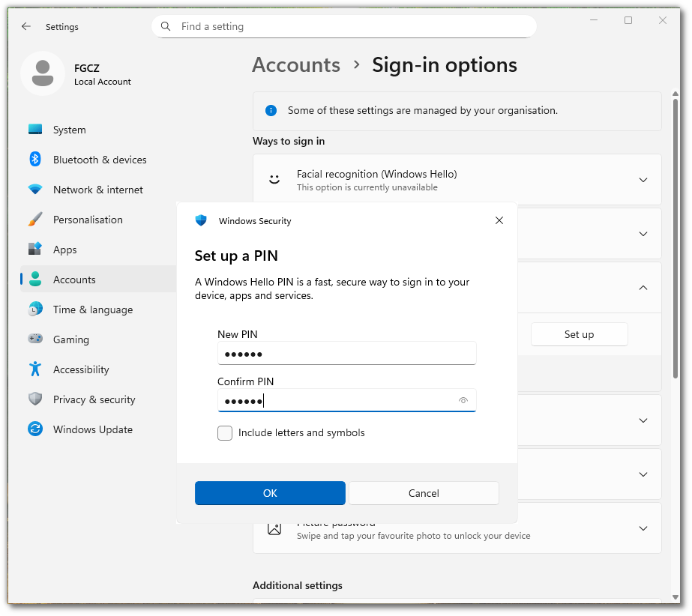Viewport: 692px width, 616px height.
Task: Click the Privacy & security shield icon
Action: click(35, 399)
